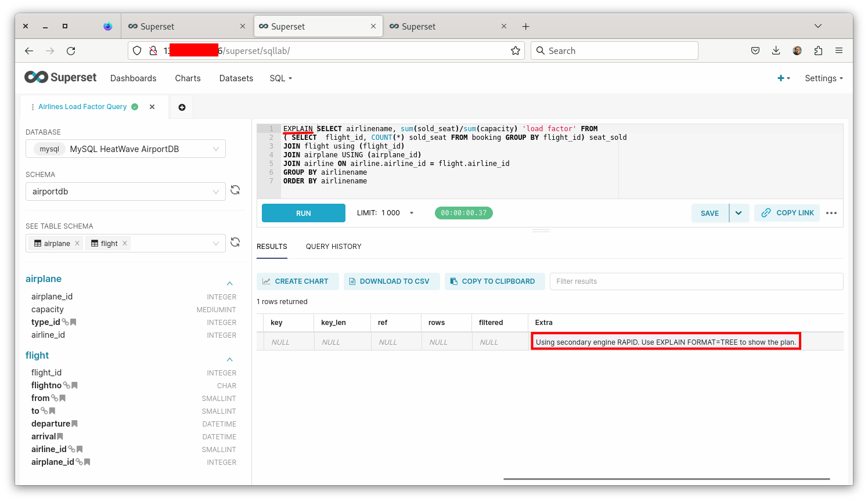Open Firefox View from the tab bar

click(107, 26)
